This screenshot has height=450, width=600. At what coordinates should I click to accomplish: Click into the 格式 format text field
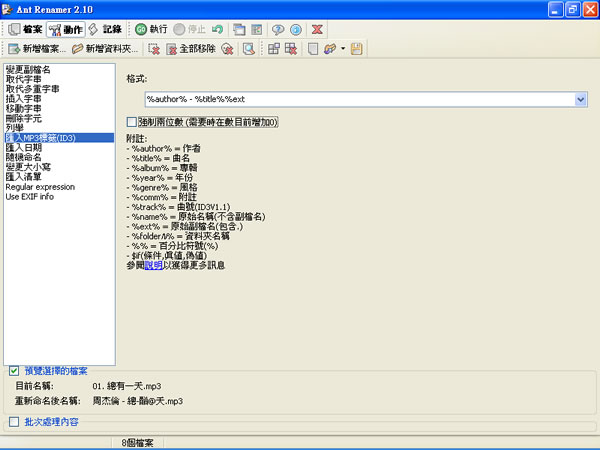coord(360,99)
